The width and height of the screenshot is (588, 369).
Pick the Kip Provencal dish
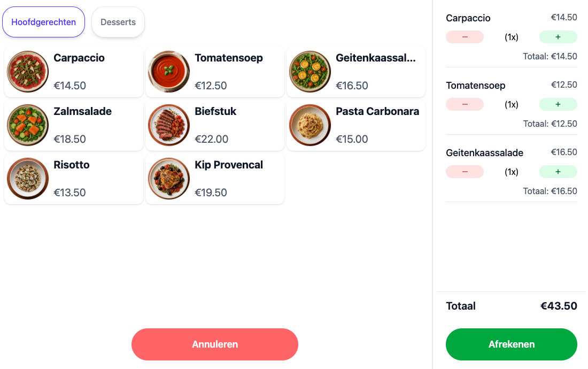[x=215, y=179]
